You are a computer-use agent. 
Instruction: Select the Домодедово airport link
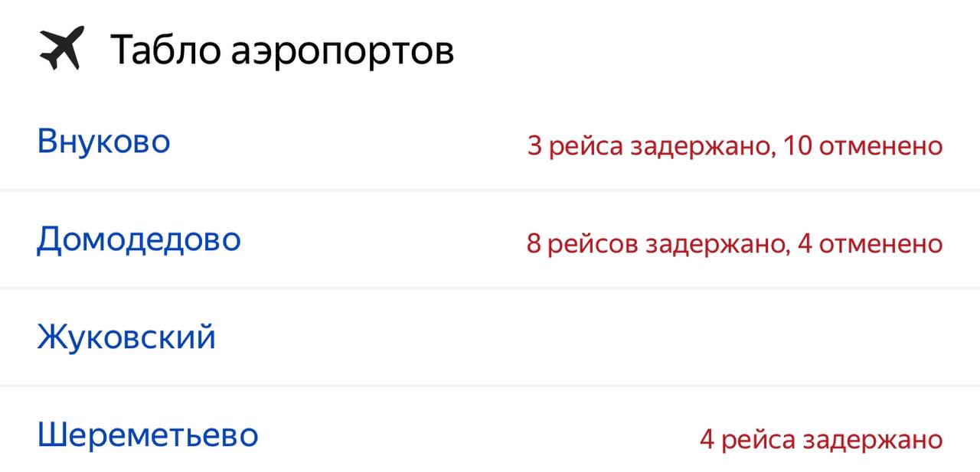pos(139,239)
